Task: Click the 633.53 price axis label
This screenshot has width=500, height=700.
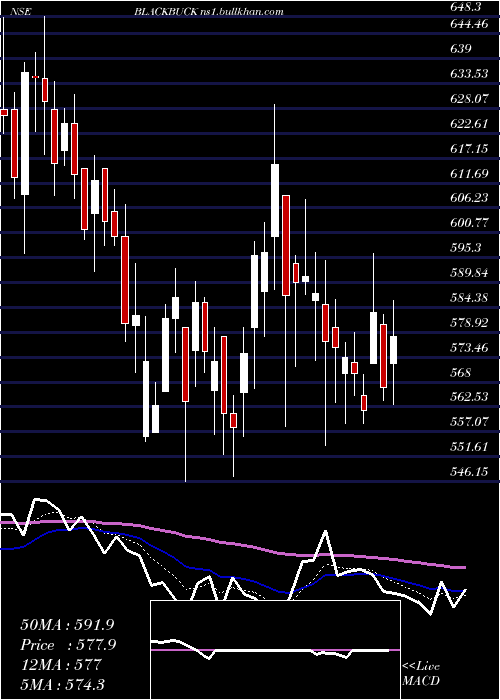Action: click(469, 74)
